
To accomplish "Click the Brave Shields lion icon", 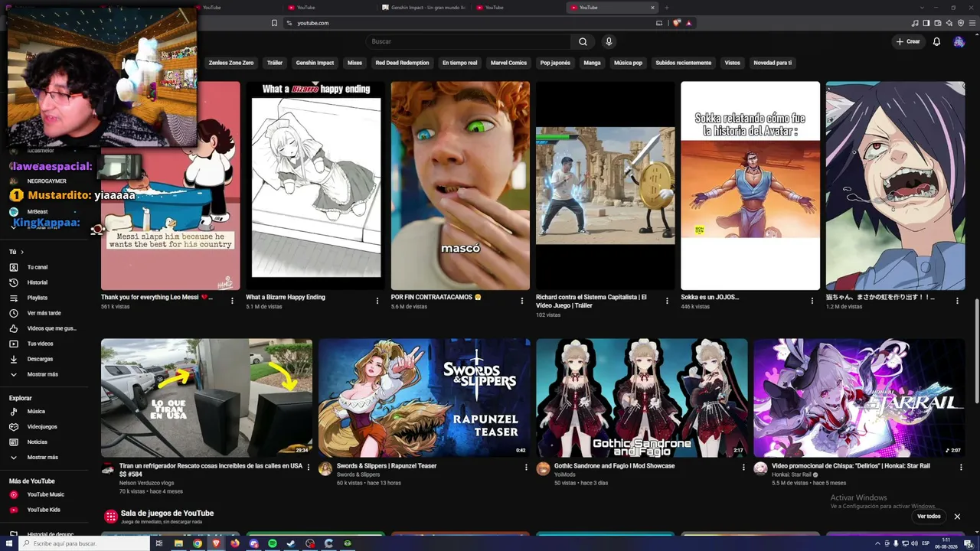I will pyautogui.click(x=677, y=23).
